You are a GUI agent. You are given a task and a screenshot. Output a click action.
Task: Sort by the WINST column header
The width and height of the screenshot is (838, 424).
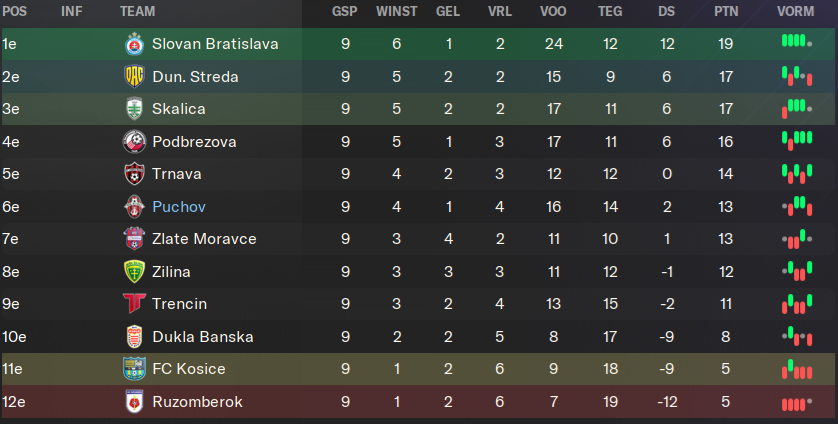click(397, 11)
